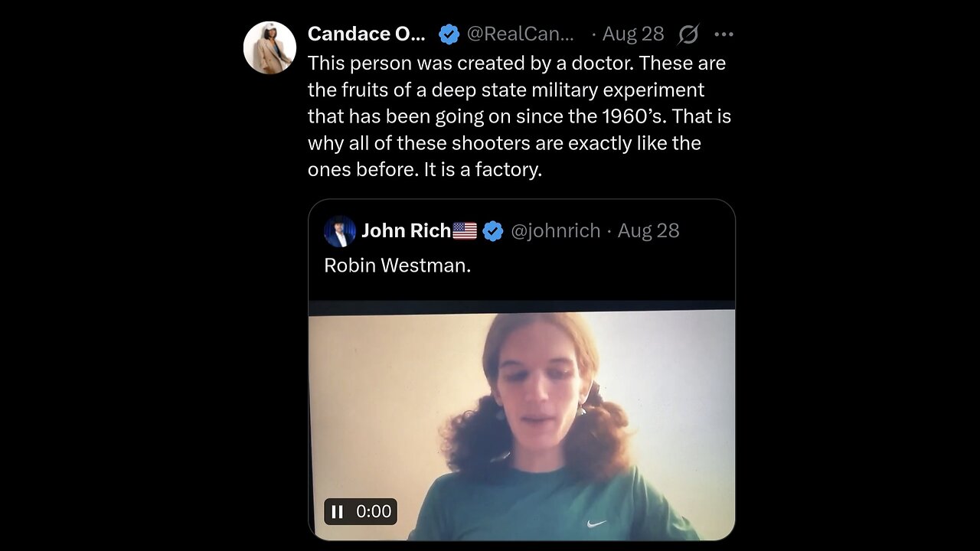
Task: Open the John Rich display name link
Action: (406, 231)
